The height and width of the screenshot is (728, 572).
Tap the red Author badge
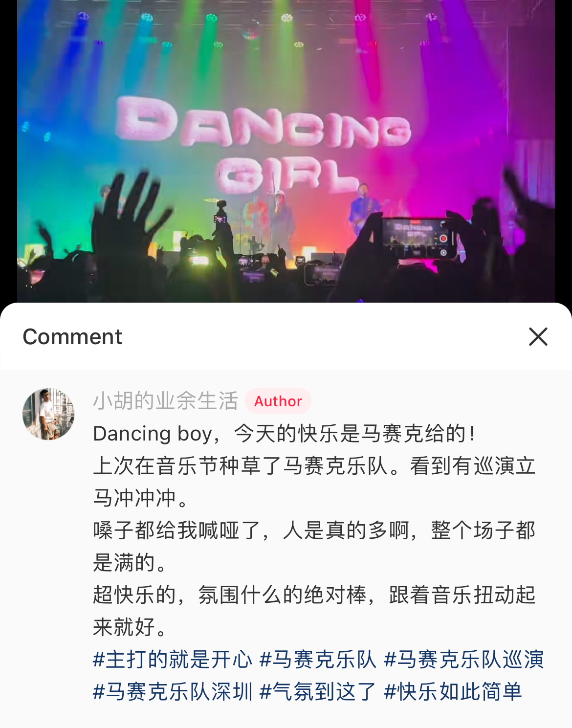pyautogui.click(x=278, y=401)
